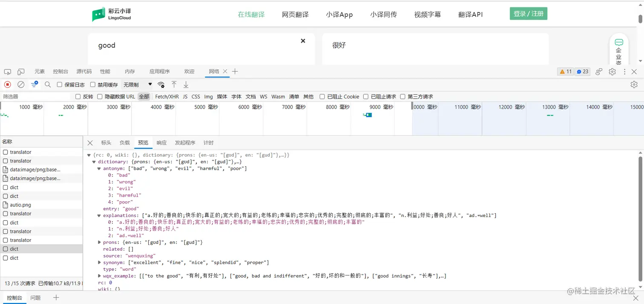
Task: Open the 问题 drawer tab
Action: coord(35,298)
